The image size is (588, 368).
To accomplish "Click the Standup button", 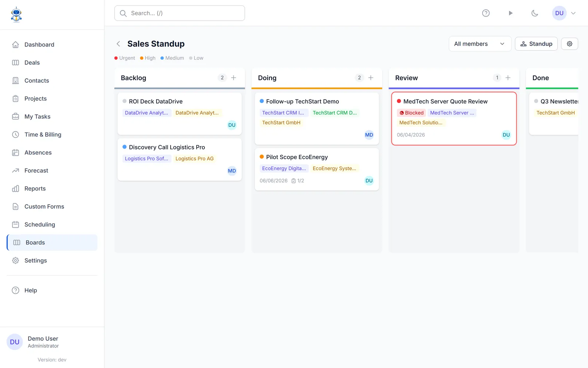I will pyautogui.click(x=536, y=44).
